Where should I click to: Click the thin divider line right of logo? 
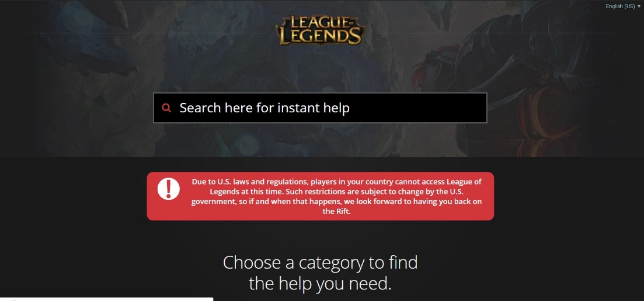tap(492, 33)
